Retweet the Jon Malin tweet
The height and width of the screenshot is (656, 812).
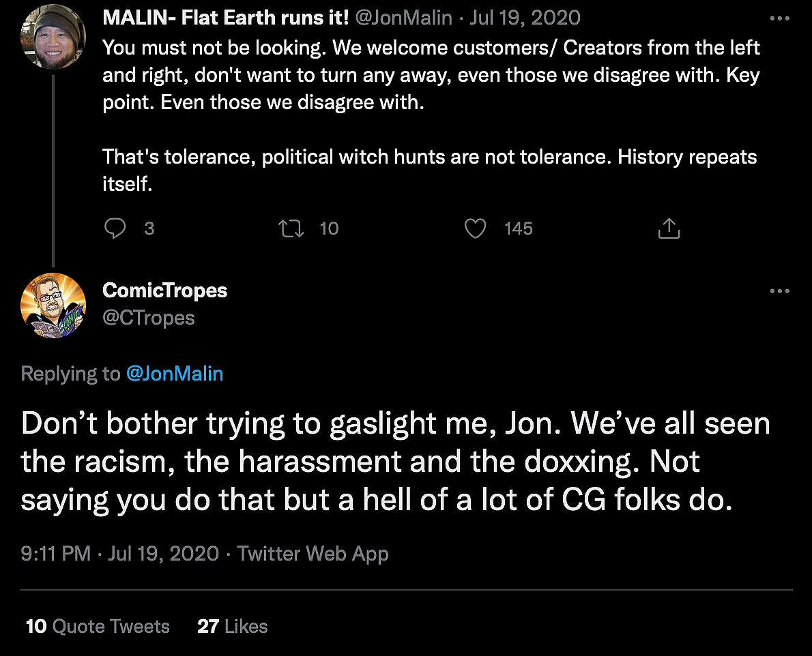tap(291, 228)
